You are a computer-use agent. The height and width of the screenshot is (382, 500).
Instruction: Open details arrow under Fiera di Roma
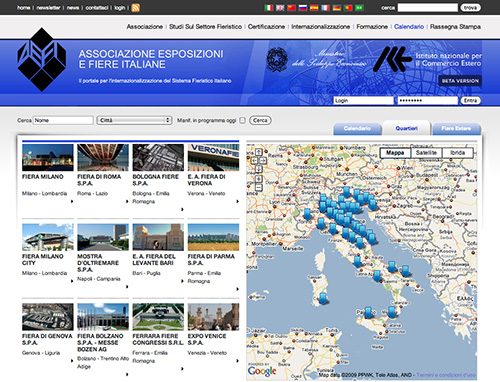127,201
